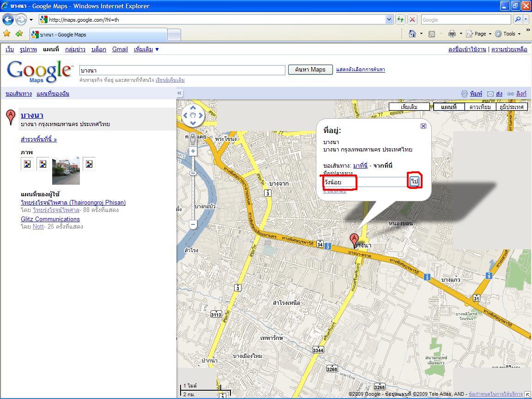Open the Page menu

479,34
